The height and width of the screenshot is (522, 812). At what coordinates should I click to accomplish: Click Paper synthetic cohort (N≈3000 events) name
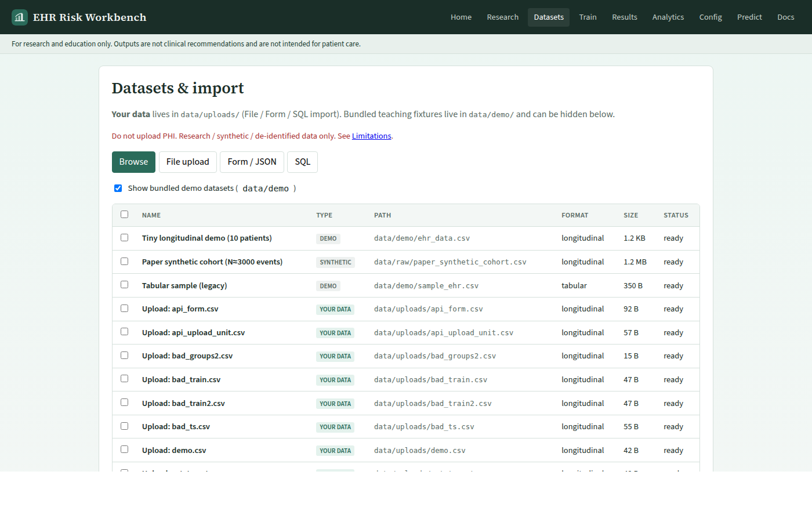[x=212, y=262]
